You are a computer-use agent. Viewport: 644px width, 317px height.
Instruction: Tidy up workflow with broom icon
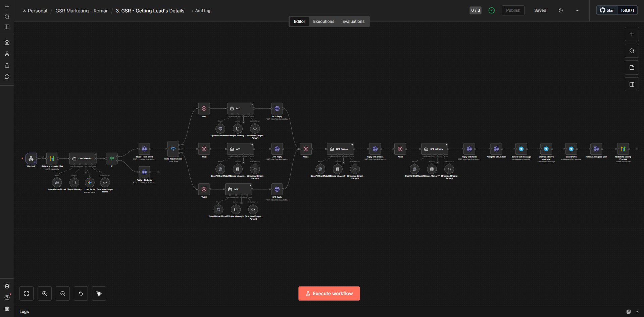pyautogui.click(x=99, y=293)
